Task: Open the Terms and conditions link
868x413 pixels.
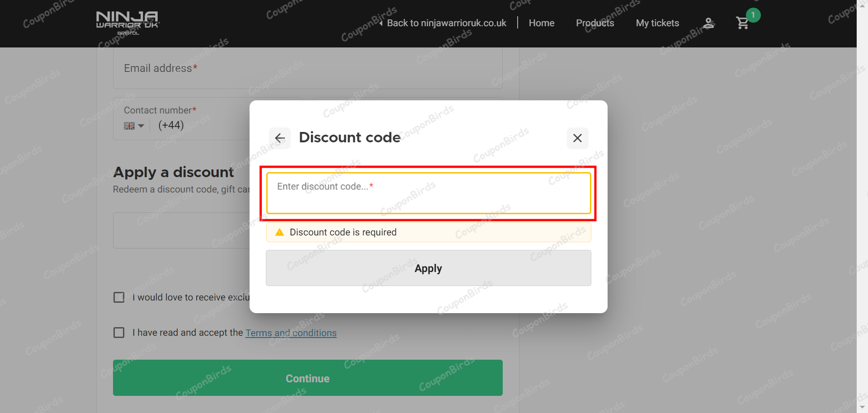Action: click(x=291, y=333)
